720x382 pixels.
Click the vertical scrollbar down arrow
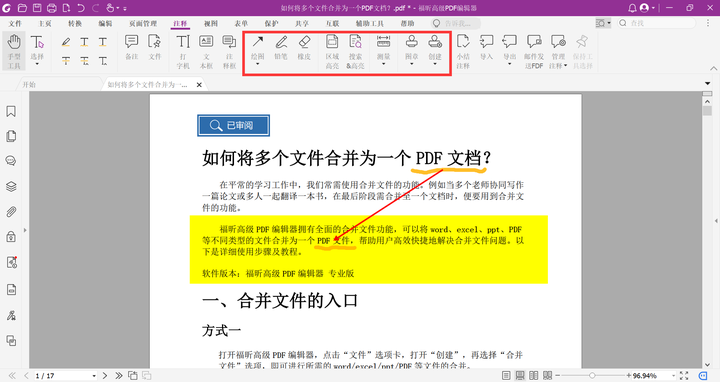[x=707, y=364]
